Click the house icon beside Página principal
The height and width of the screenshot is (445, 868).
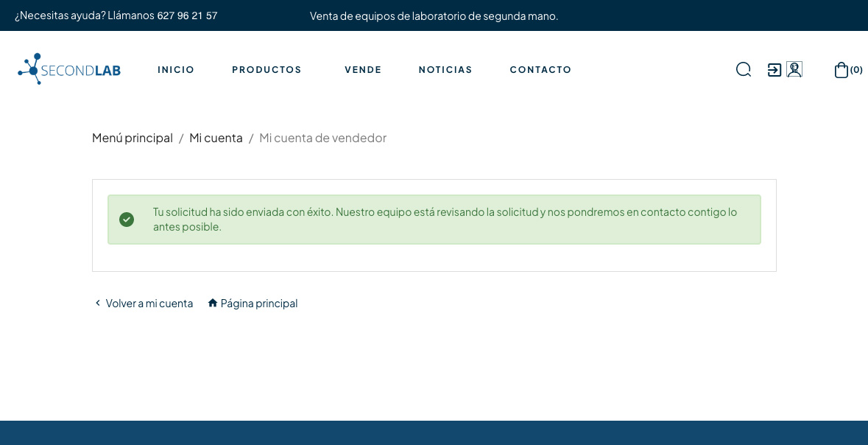tap(213, 303)
